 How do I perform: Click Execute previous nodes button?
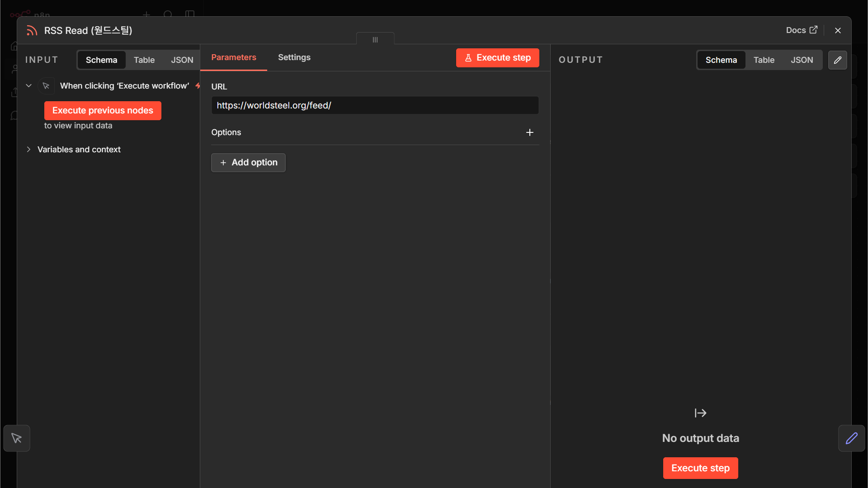coord(103,111)
